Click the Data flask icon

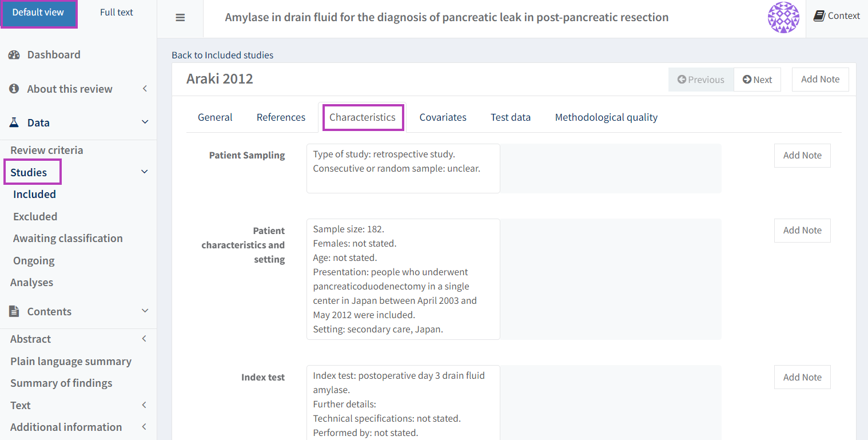[14, 122]
